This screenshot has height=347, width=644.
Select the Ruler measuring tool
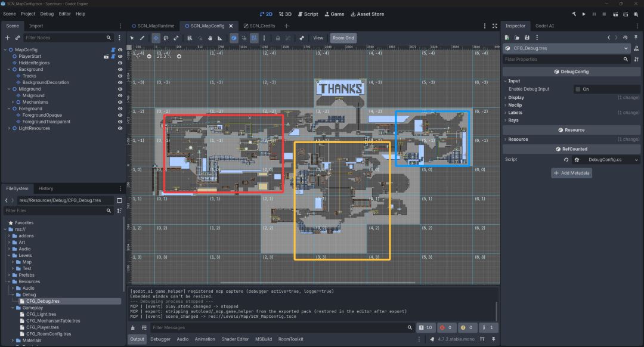click(x=219, y=38)
